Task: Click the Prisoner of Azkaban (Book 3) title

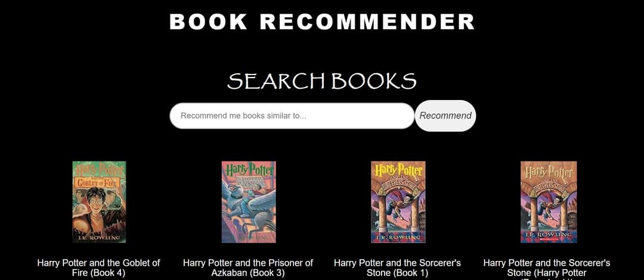Action: tap(248, 267)
